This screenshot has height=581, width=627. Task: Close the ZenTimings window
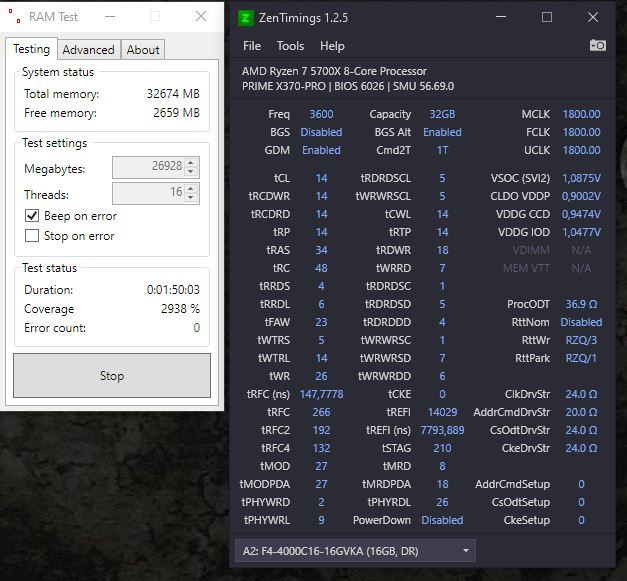point(593,17)
